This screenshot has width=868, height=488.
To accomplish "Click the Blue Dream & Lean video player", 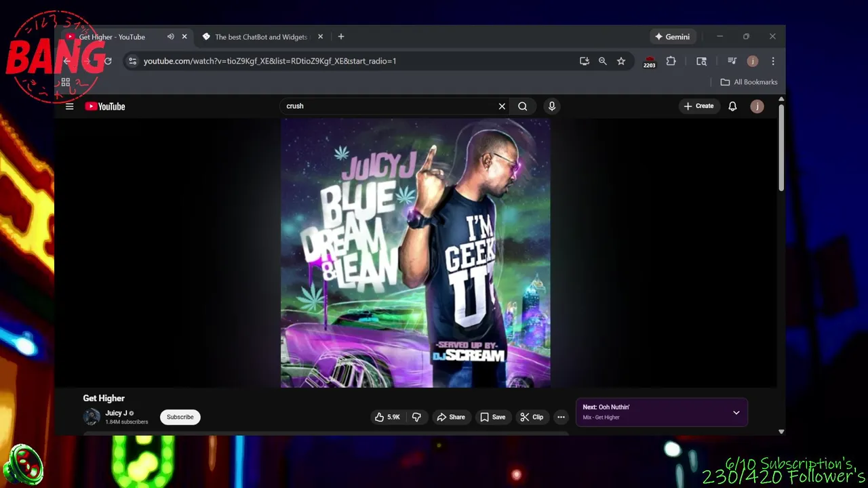I will click(415, 253).
